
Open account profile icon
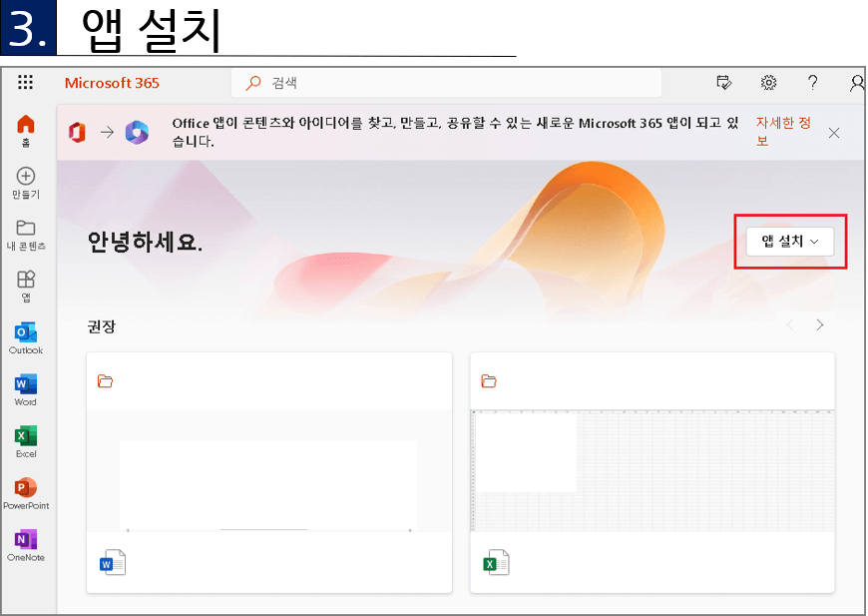coord(857,83)
